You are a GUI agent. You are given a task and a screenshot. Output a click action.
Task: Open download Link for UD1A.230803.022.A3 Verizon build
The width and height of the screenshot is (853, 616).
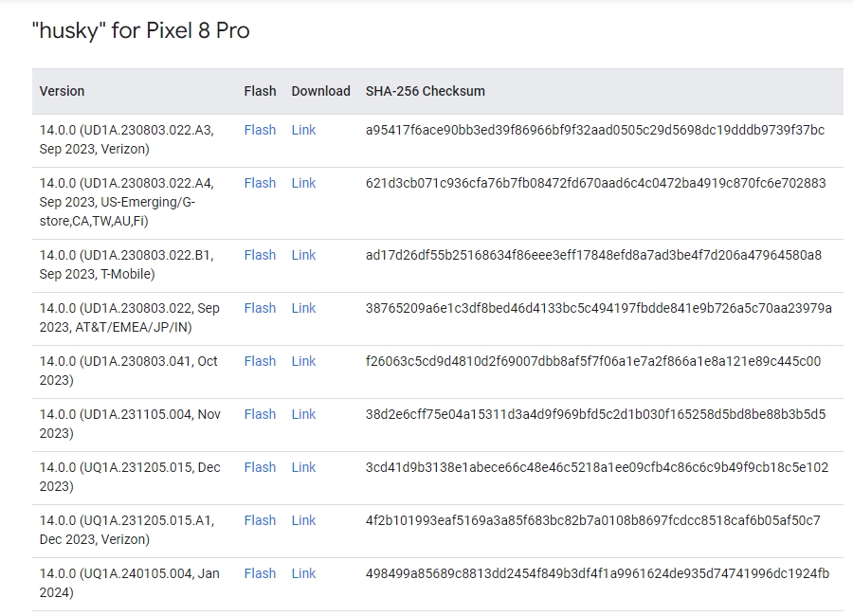click(x=303, y=130)
